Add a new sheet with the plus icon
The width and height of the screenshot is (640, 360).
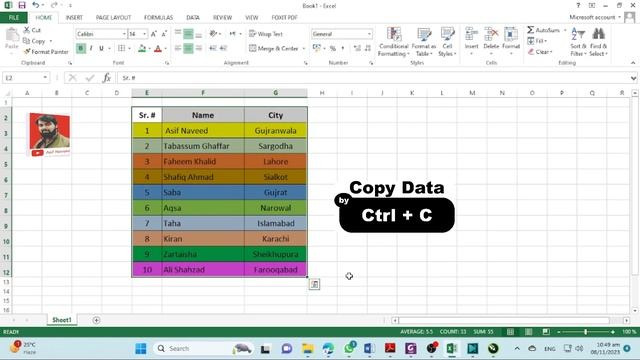pyautogui.click(x=96, y=320)
